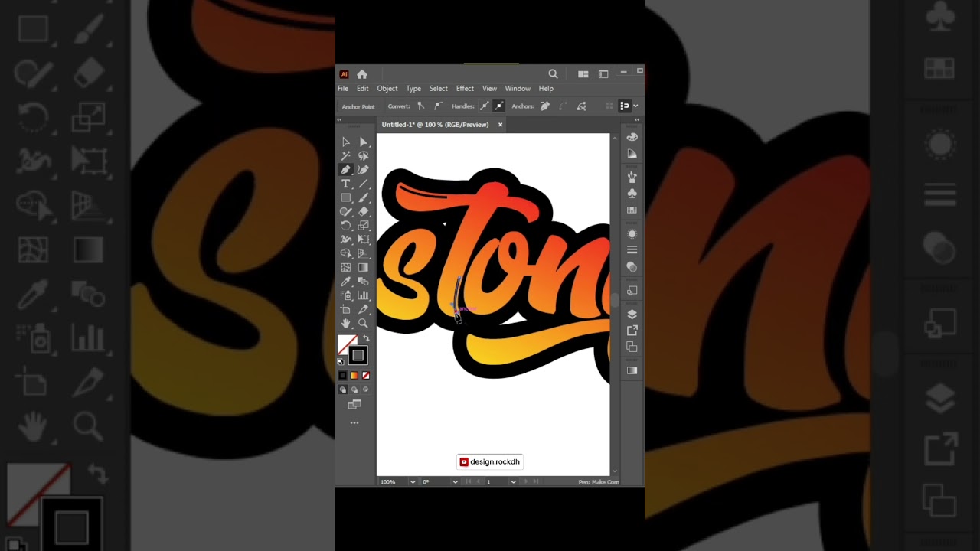Select the Perspective Grid tool
The width and height of the screenshot is (980, 551).
[x=363, y=253]
